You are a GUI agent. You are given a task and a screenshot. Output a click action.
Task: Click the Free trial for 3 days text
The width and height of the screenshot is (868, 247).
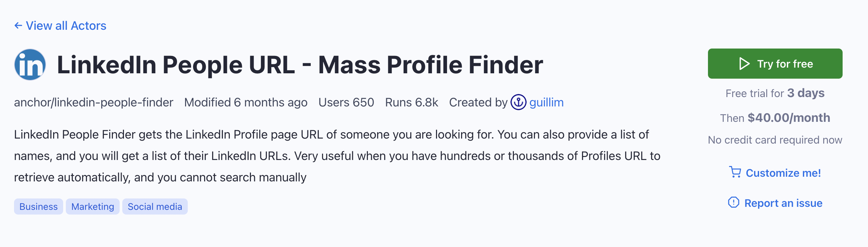tap(775, 93)
